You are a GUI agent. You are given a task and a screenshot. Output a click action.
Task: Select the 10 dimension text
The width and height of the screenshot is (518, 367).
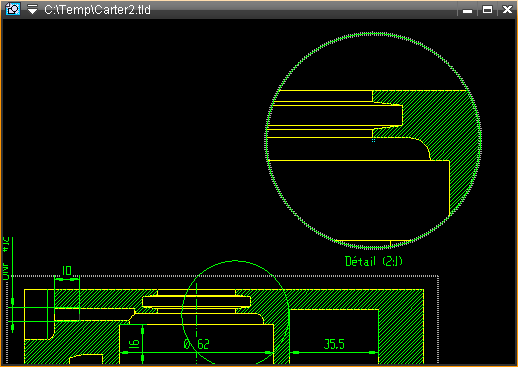[x=67, y=270]
